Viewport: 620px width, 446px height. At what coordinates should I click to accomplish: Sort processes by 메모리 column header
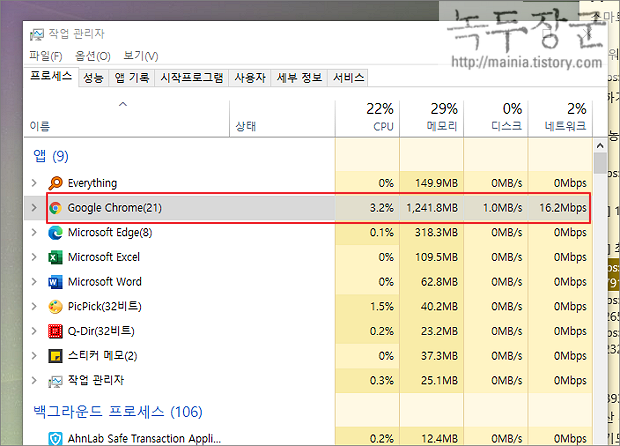431,119
